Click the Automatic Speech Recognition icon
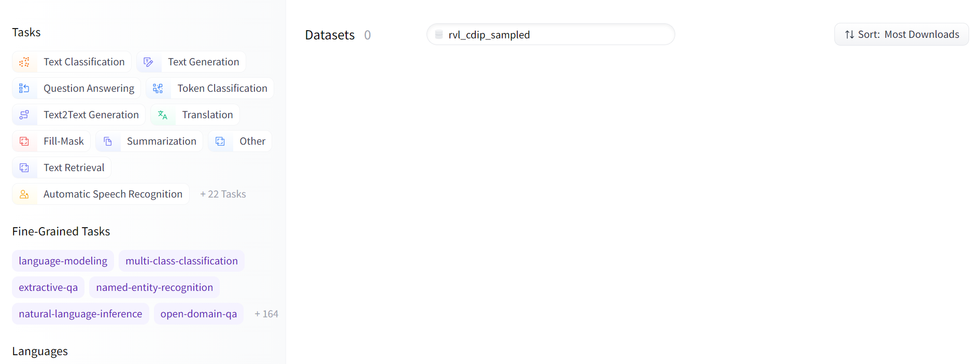Screen dimensions: 980x364 [24, 194]
